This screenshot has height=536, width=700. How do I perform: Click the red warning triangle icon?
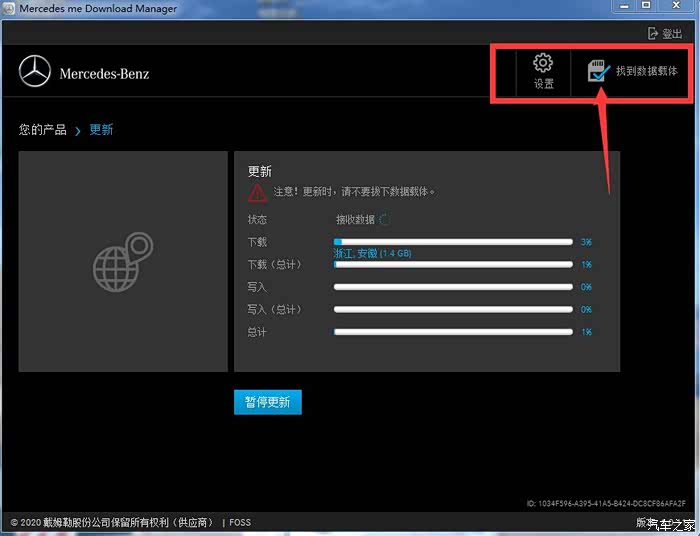(x=258, y=191)
